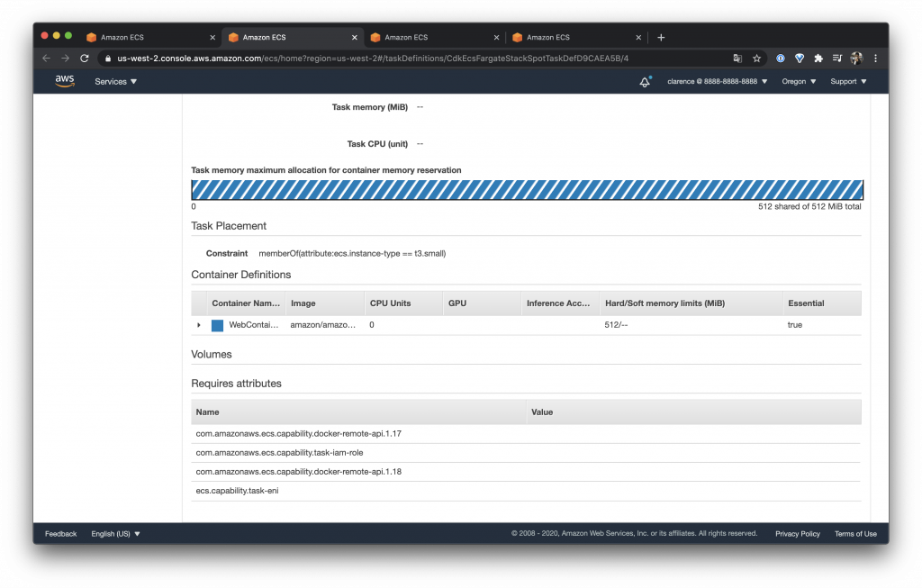Open the 1Password extension icon
922x588 pixels.
pos(781,59)
